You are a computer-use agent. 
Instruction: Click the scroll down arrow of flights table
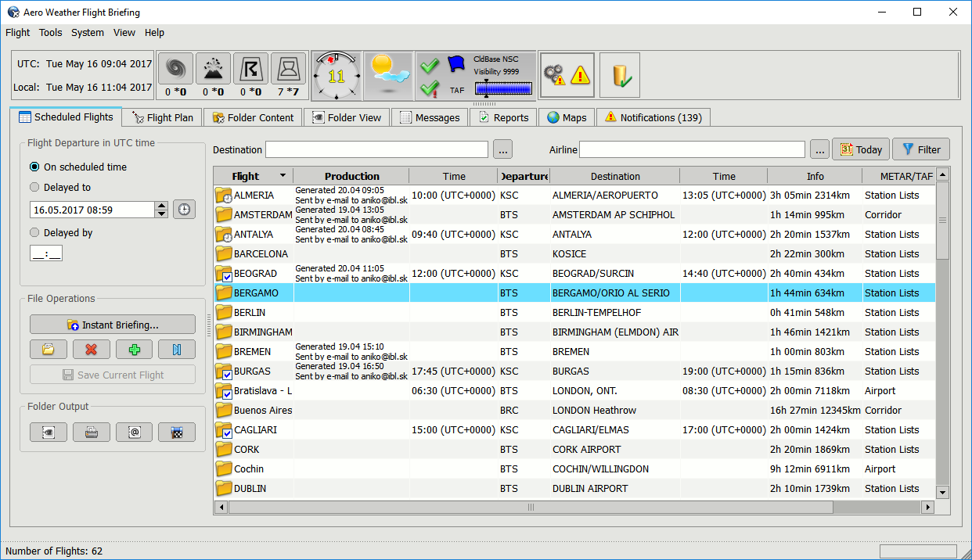click(942, 492)
